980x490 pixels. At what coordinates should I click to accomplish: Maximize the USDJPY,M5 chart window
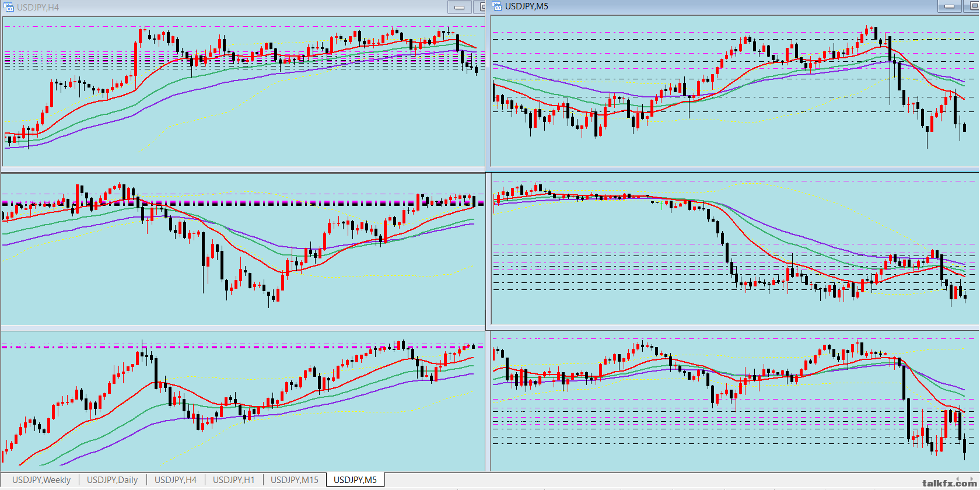click(972, 6)
